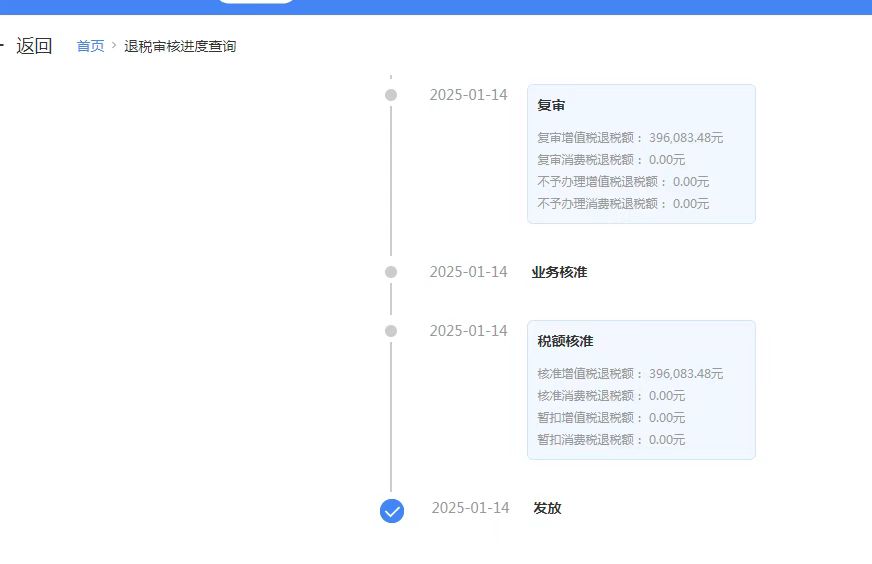Select 核准增值税退税额 amount 396,083.48元
The width and height of the screenshot is (872, 564).
(x=686, y=374)
